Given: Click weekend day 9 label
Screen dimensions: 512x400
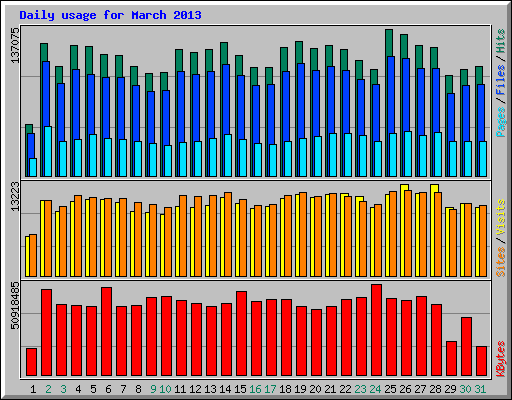Looking at the screenshot, I should click(x=153, y=389).
